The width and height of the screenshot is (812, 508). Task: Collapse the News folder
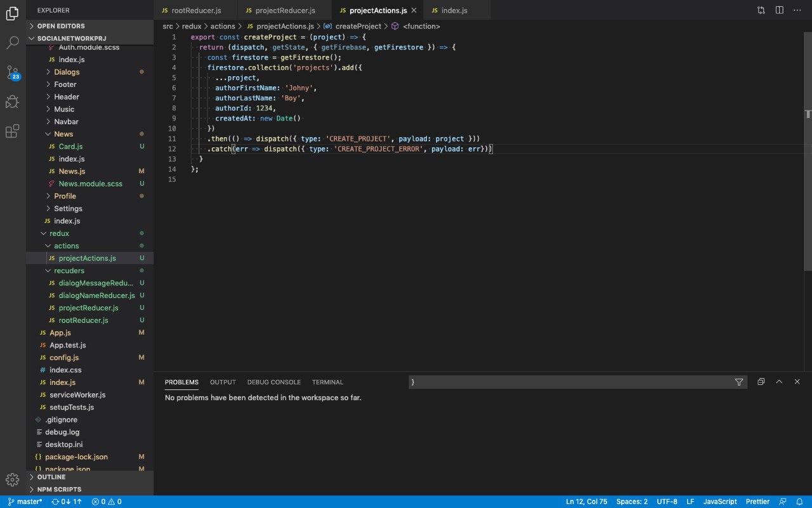(63, 134)
